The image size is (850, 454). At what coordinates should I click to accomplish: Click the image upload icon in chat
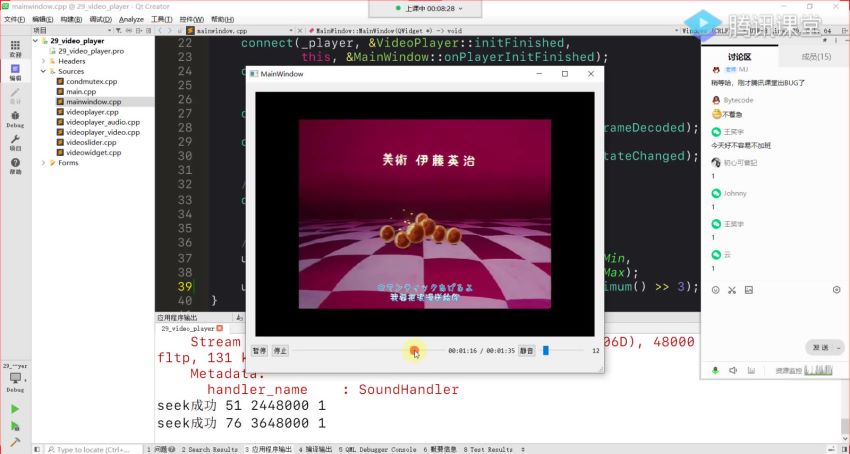[749, 290]
